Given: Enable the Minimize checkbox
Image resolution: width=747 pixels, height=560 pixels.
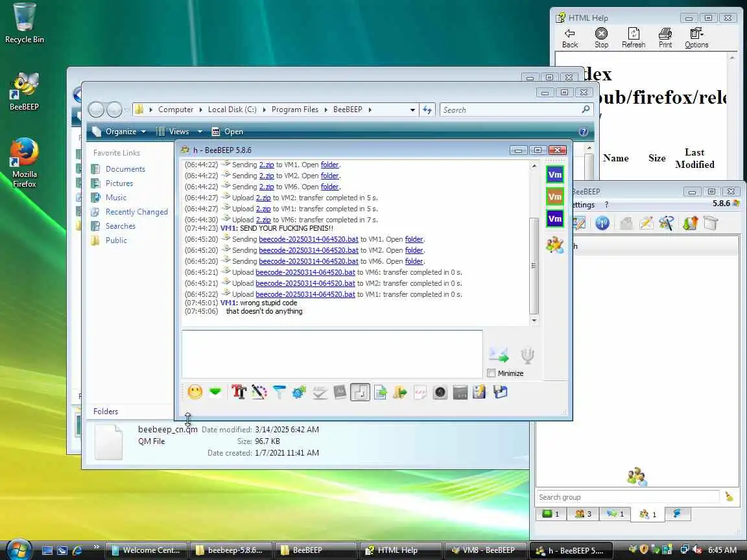Looking at the screenshot, I should pos(492,373).
